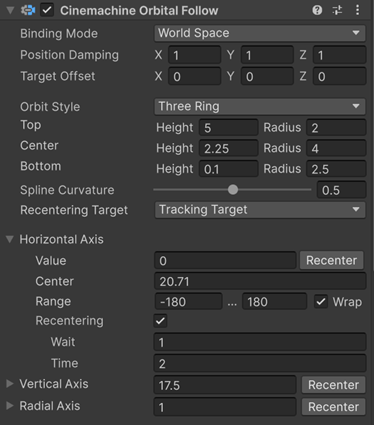Edit the Position Damping Z field
Screen dimensions: 374x425
coord(339,55)
